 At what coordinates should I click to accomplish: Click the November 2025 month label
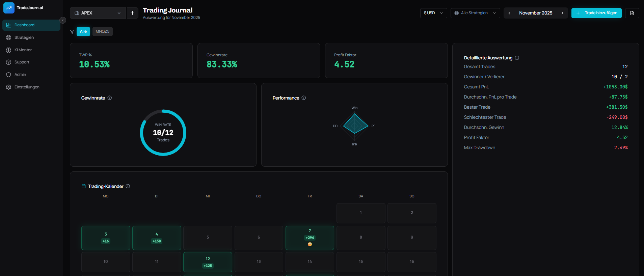(536, 13)
